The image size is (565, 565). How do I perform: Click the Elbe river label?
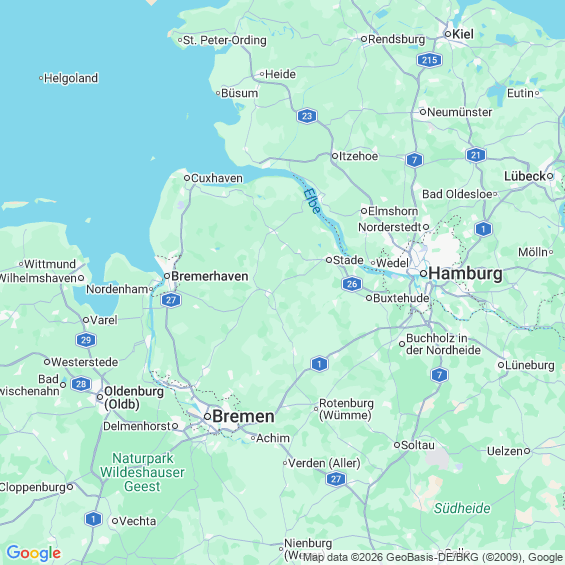312,201
